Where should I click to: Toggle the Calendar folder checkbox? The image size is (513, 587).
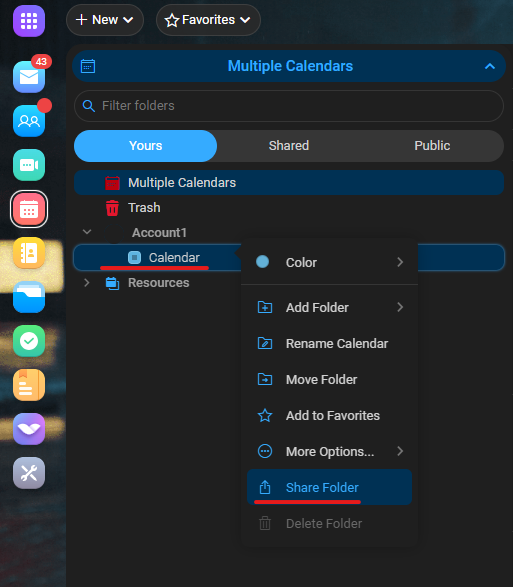(134, 258)
